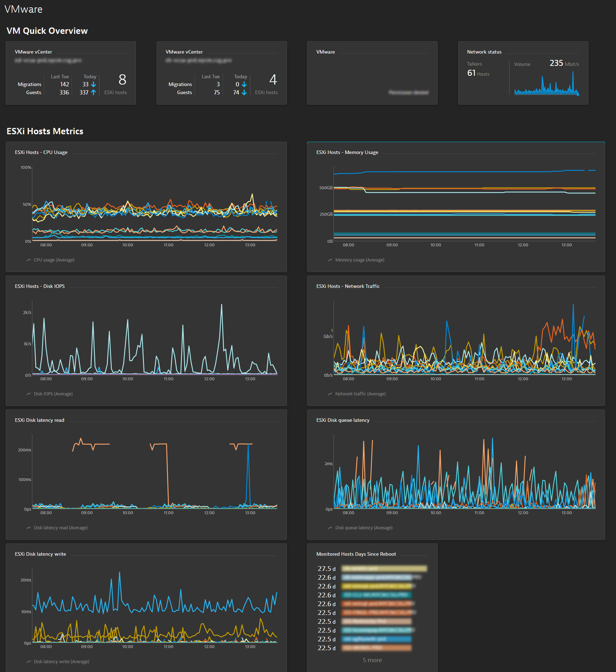Image resolution: width=616 pixels, height=672 pixels.
Task: Click the legend icon next to Disk IOPS (Average)
Action: click(29, 394)
